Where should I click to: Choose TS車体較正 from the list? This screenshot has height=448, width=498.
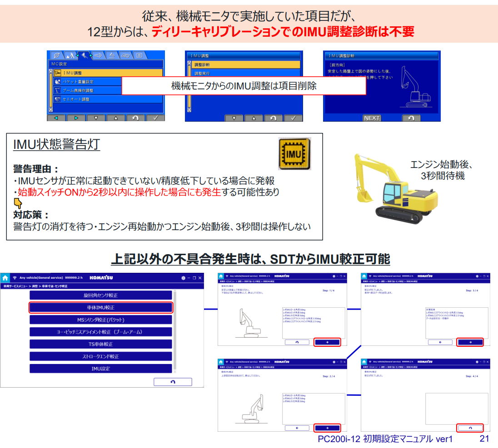(101, 344)
